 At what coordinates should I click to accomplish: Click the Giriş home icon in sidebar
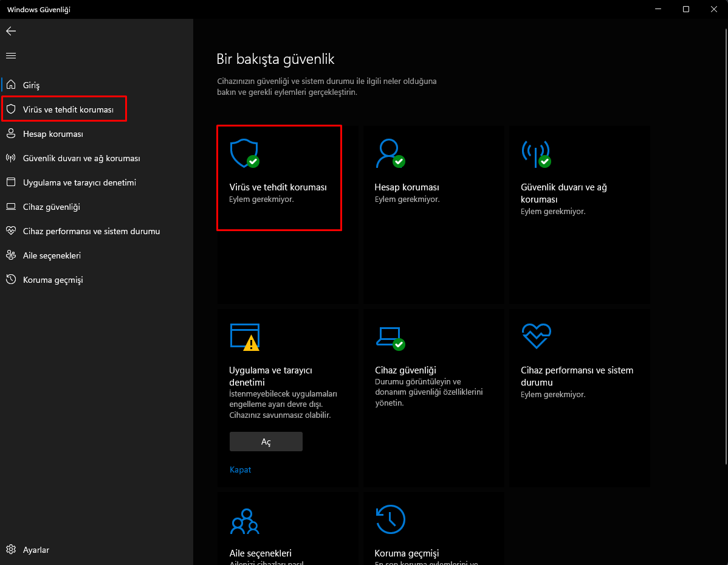11,85
